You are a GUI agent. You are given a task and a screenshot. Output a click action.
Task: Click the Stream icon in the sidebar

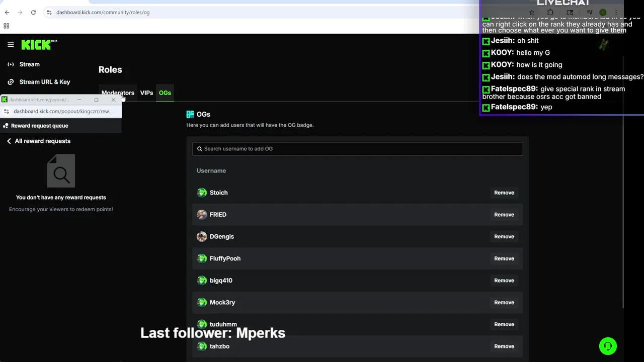[x=11, y=64]
